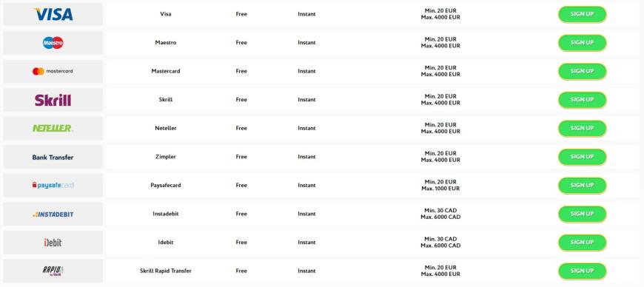Screen dimensions: 644x287
Task: Select the Mastercard logo
Action: (53, 72)
